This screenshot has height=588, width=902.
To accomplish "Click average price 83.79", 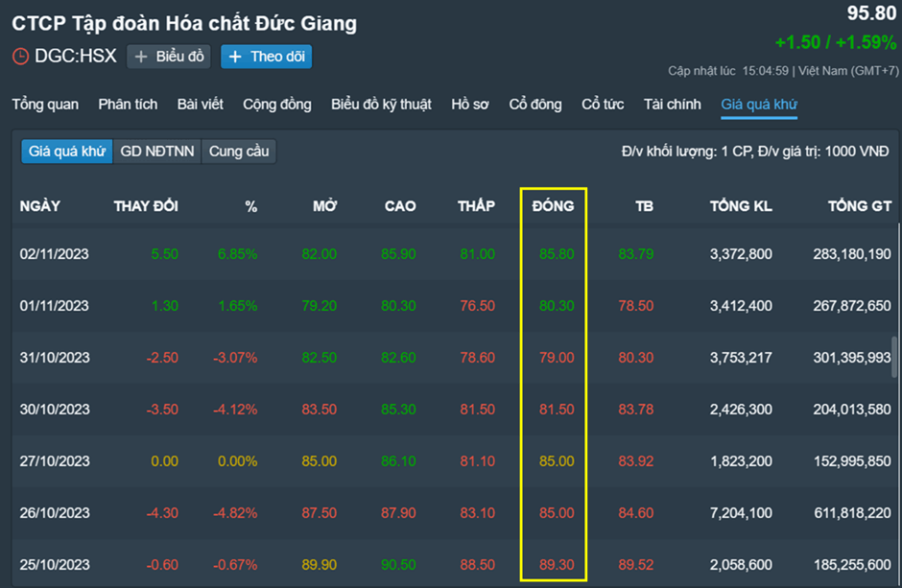I will 635,254.
